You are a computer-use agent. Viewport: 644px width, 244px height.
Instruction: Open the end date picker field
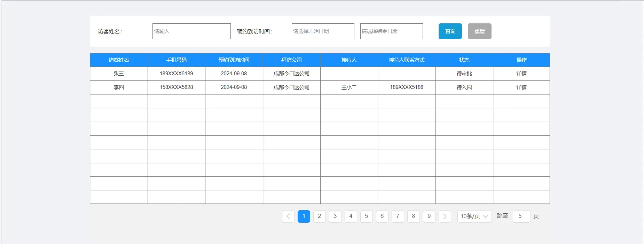click(391, 31)
